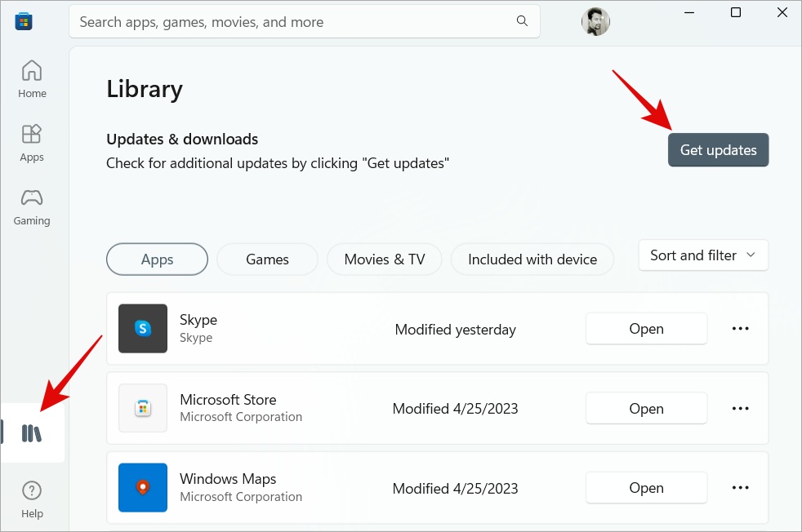
Task: Close the Microsoft Store window
Action: point(782,12)
